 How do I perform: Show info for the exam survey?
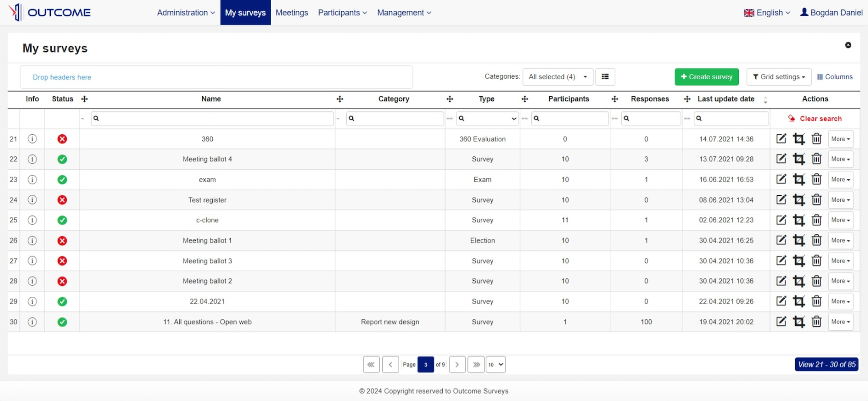[32, 179]
